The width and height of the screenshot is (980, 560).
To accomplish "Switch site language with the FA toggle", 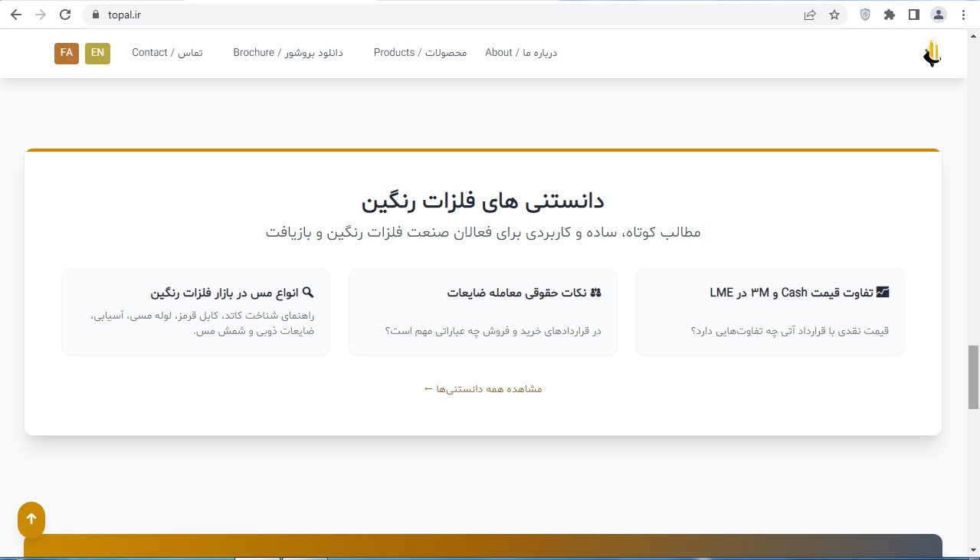I will (66, 53).
